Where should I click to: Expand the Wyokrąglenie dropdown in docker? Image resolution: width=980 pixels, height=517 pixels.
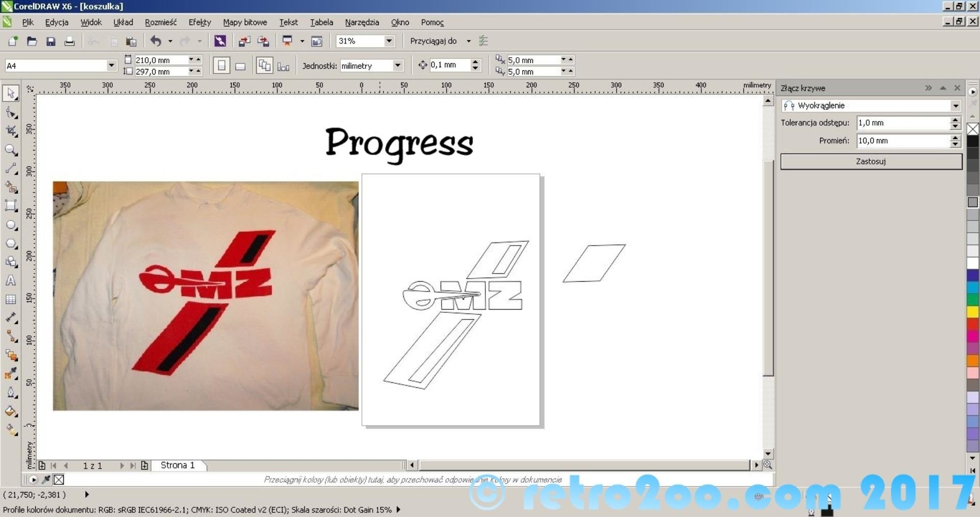click(955, 106)
